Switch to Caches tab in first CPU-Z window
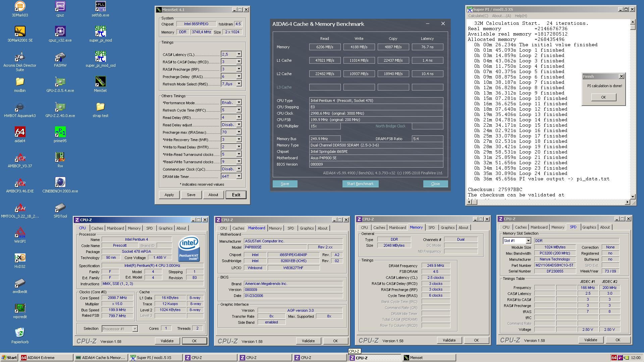This screenshot has width=644, height=362. tap(97, 228)
